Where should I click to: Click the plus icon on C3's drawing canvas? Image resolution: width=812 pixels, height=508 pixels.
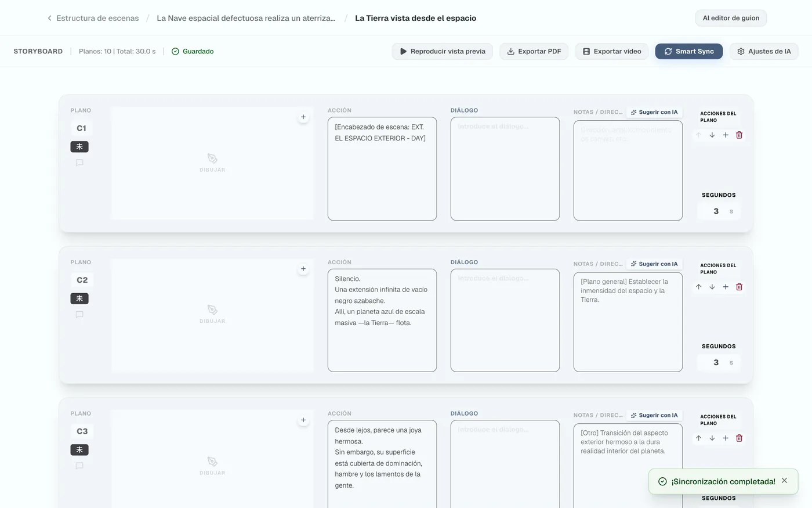point(303,420)
